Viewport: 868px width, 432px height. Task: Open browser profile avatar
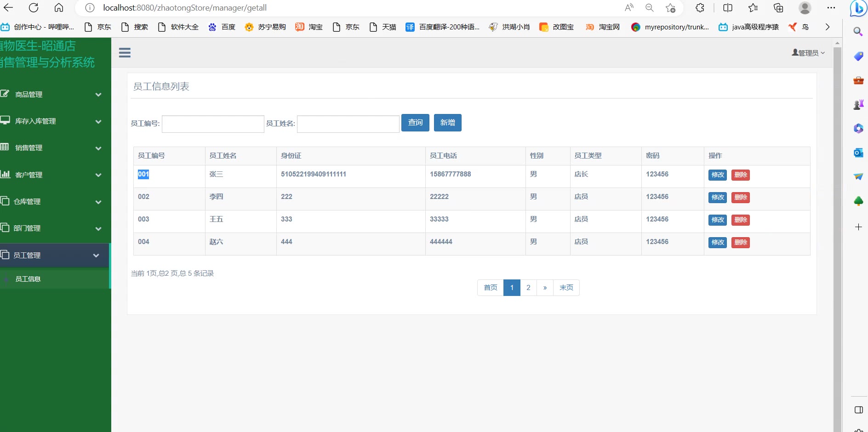click(805, 8)
